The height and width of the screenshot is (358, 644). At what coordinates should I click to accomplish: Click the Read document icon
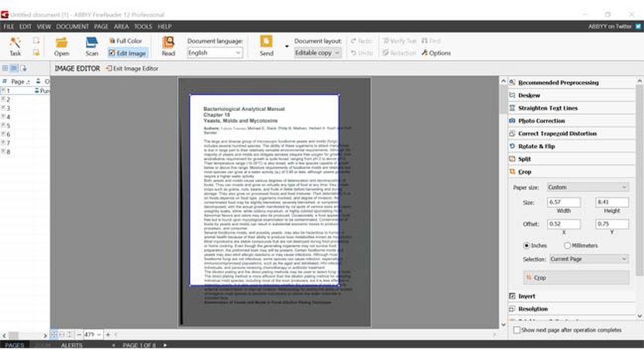[168, 44]
